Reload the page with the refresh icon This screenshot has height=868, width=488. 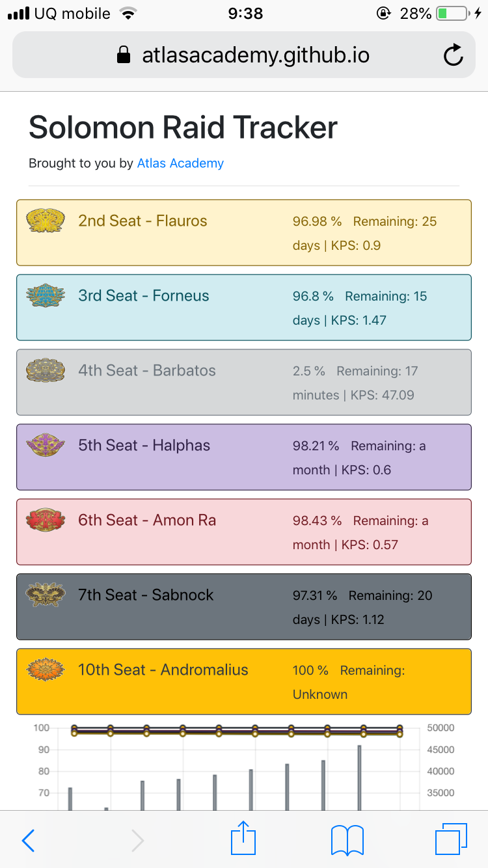453,55
